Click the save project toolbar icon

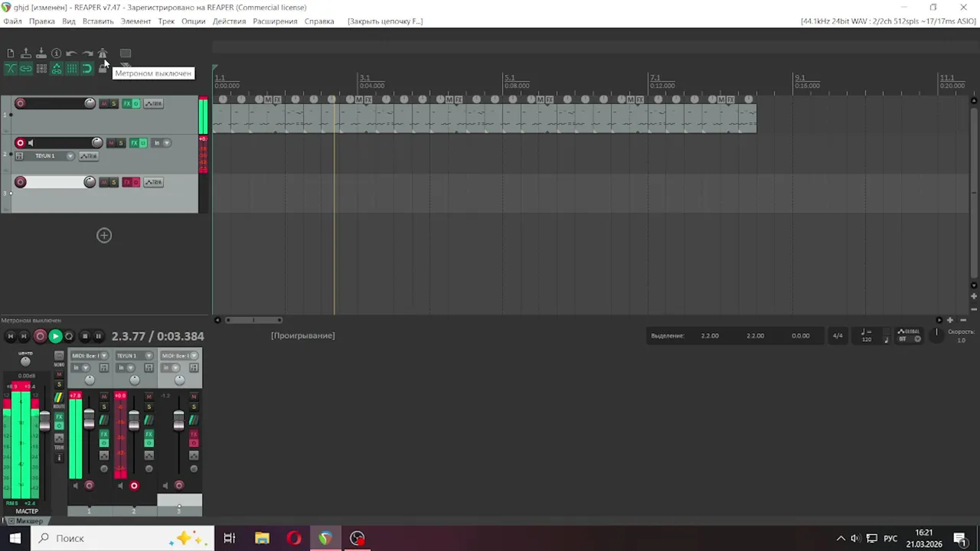41,54
